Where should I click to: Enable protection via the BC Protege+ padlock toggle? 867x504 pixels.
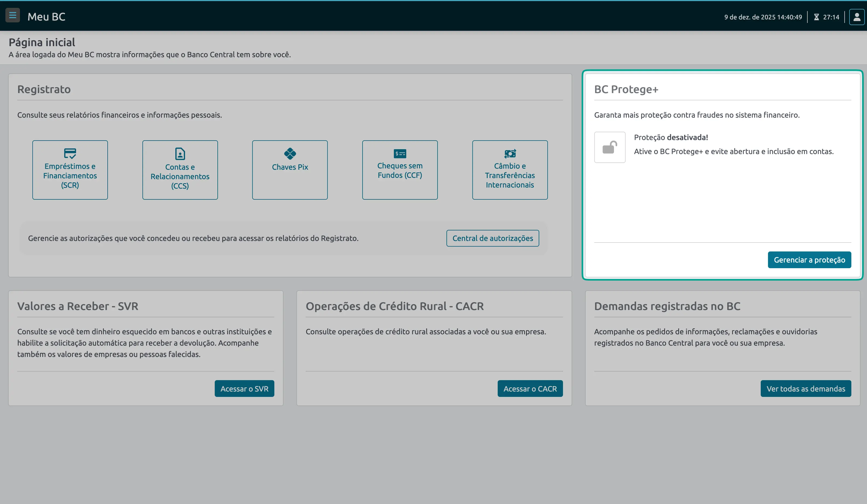point(610,147)
